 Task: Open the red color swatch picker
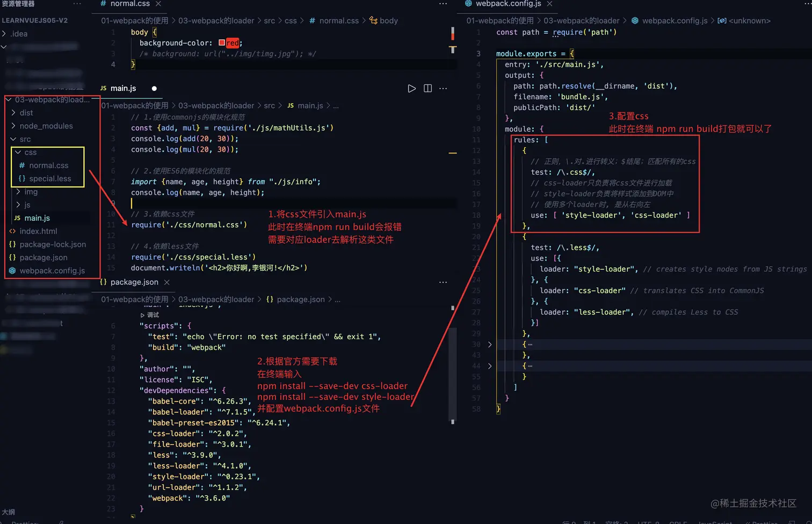pos(222,42)
